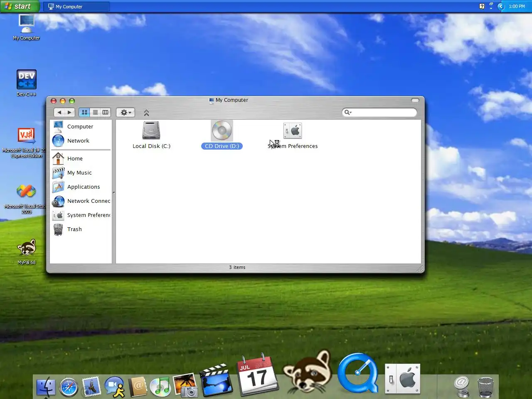Click the double-chevron up toolbar icon
Image resolution: width=532 pixels, height=399 pixels.
point(146,113)
